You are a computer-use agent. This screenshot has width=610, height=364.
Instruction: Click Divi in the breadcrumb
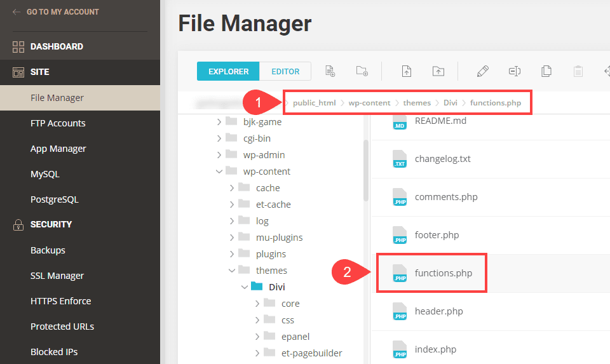click(x=451, y=103)
